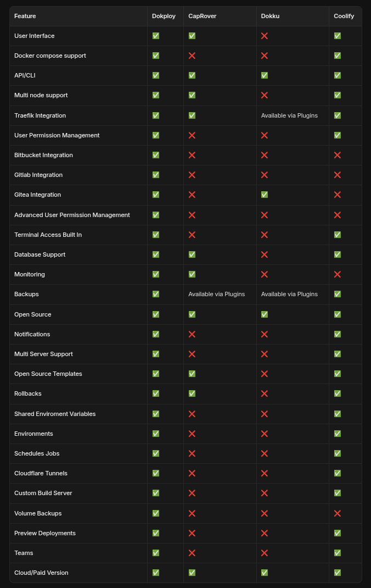The width and height of the screenshot is (371, 588).
Task: Click Dokku's Available via Plugins for Traefik
Action: pos(289,115)
